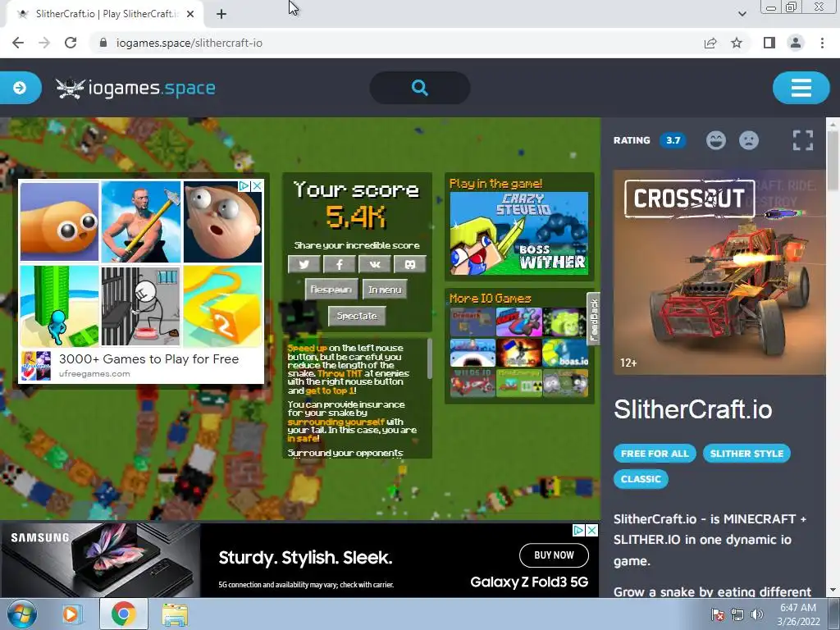Share score on Discord
Screen dimensions: 840x630
(x=410, y=264)
